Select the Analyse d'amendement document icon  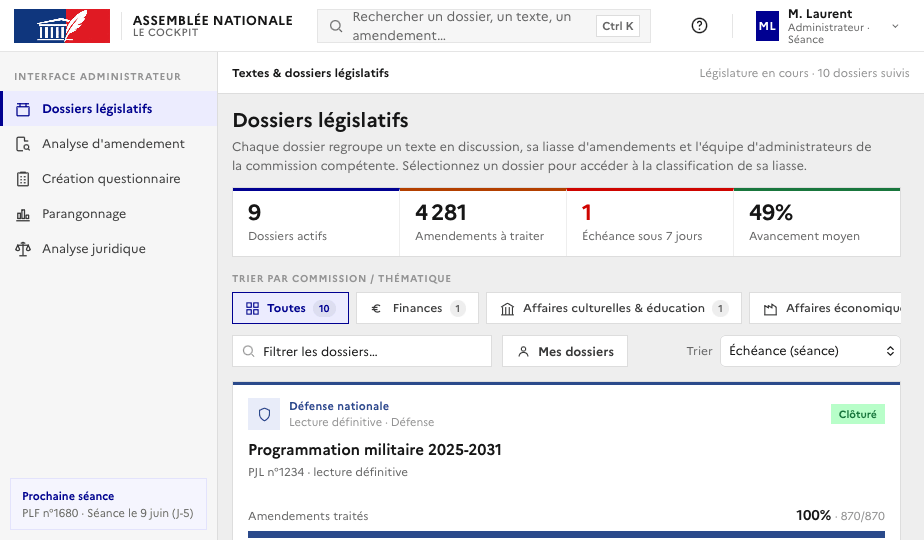point(23,144)
